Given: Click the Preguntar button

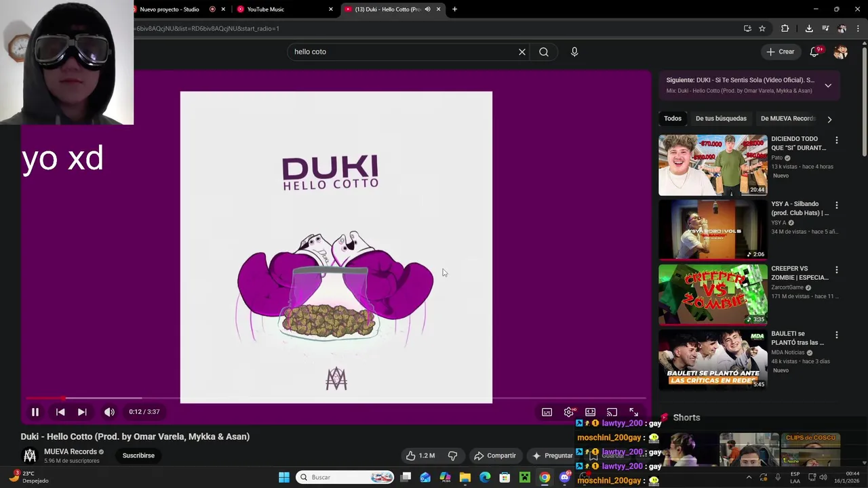Looking at the screenshot, I should 552,455.
